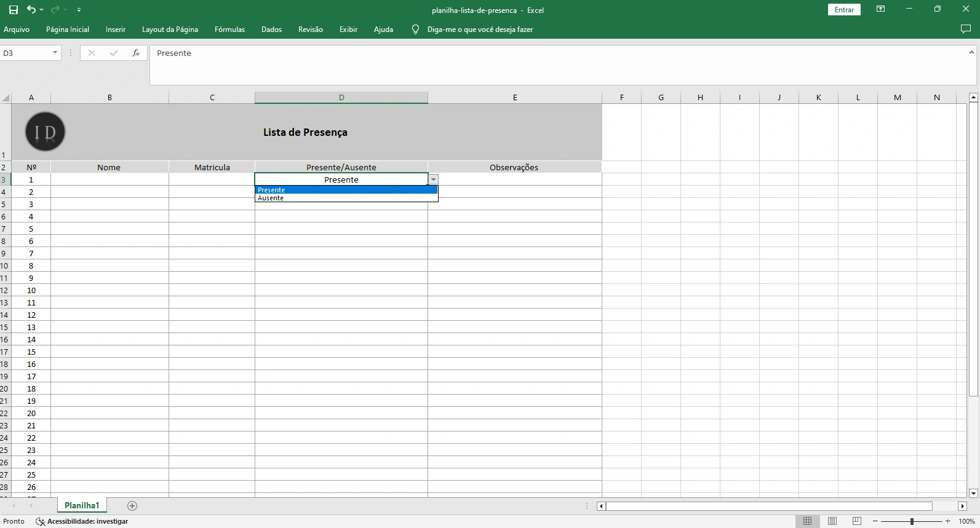This screenshot has height=528, width=980.
Task: Click the zoom slider handle
Action: (x=912, y=521)
